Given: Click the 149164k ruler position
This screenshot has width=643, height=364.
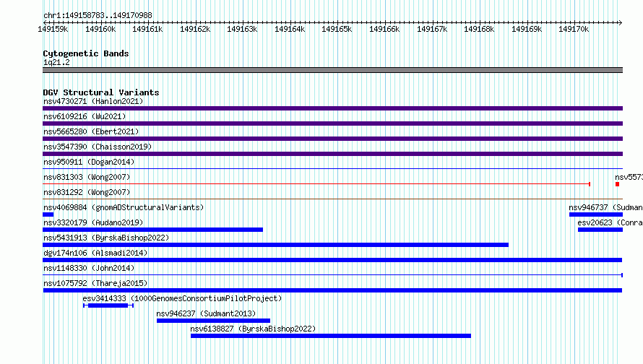Looking at the screenshot, I should click(290, 29).
